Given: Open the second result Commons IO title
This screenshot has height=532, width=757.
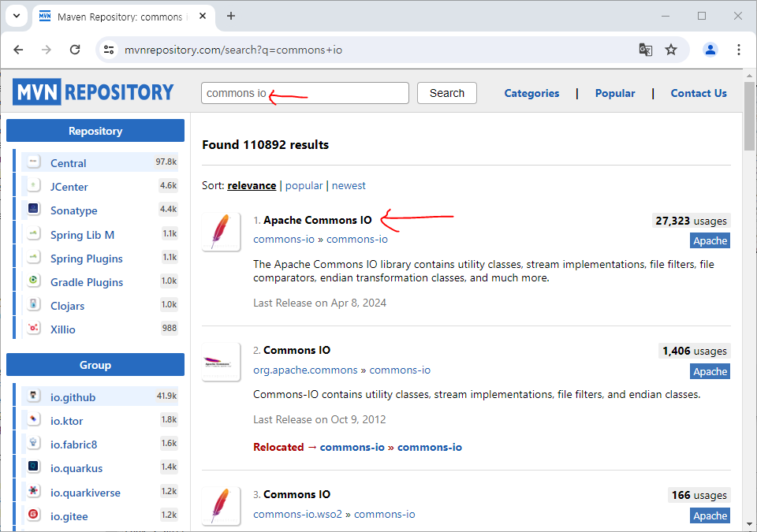Looking at the screenshot, I should click(297, 350).
